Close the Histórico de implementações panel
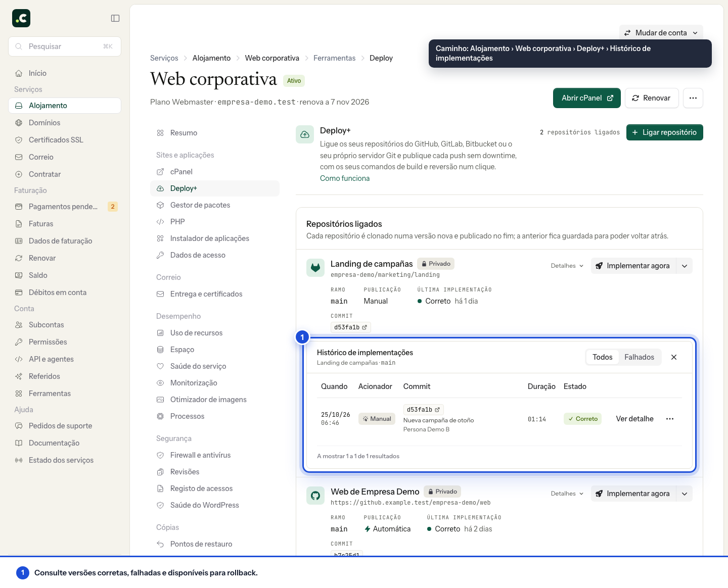 click(674, 357)
